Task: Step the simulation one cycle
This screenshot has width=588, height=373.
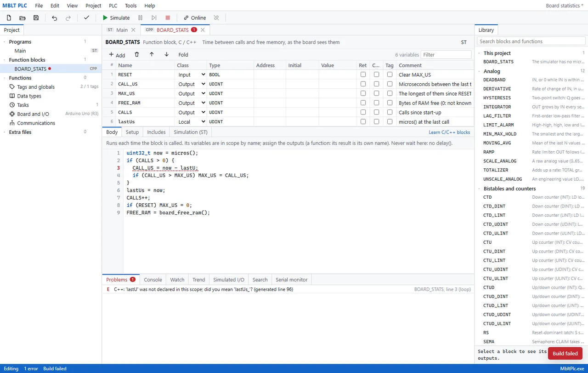Action: (154, 18)
